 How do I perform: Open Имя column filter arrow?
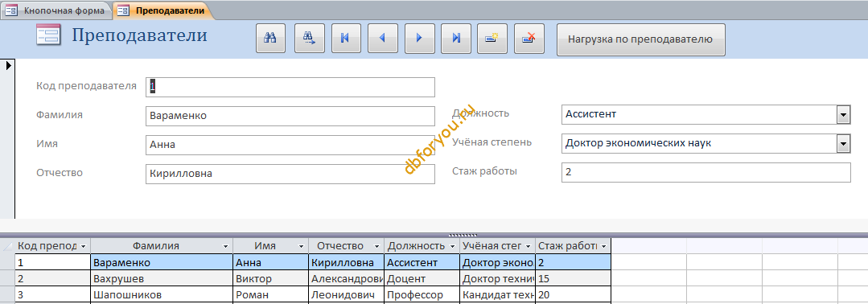coord(301,246)
